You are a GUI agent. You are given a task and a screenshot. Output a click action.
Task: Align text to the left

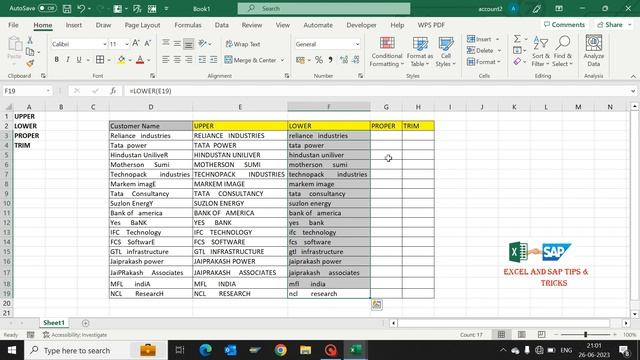pyautogui.click(x=165, y=60)
